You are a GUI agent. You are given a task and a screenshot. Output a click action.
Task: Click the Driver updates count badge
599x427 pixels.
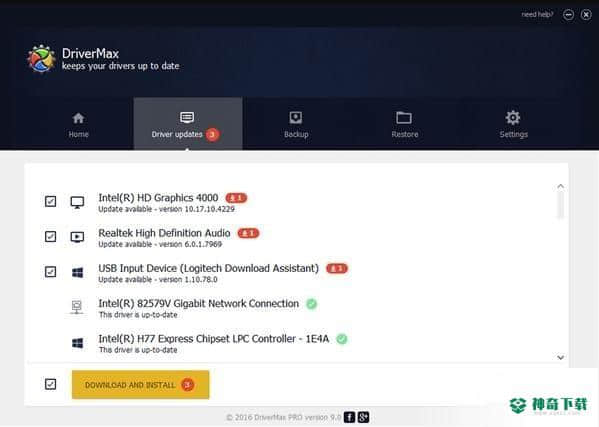(x=212, y=134)
